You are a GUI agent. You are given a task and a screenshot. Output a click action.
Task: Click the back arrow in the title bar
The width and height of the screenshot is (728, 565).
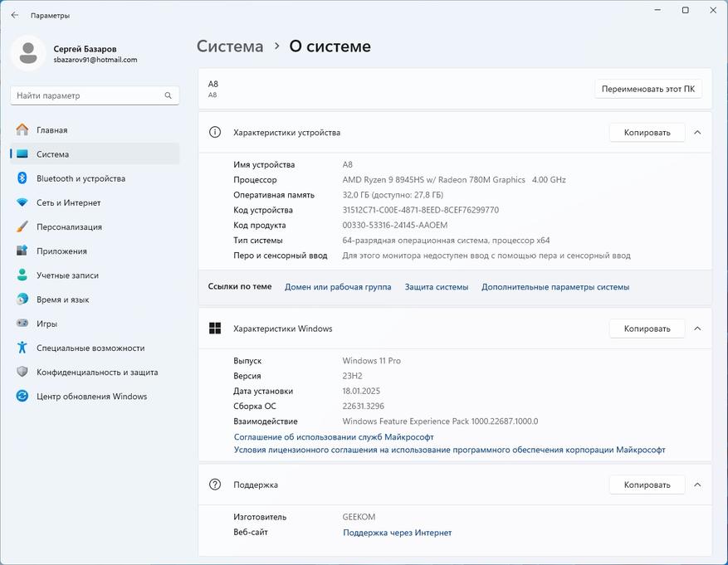tap(15, 15)
